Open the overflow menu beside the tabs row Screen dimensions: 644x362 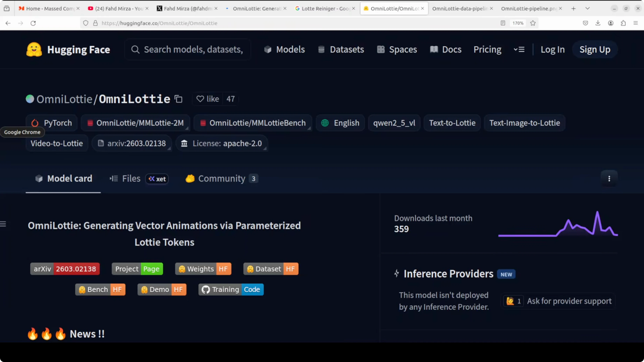point(609,178)
